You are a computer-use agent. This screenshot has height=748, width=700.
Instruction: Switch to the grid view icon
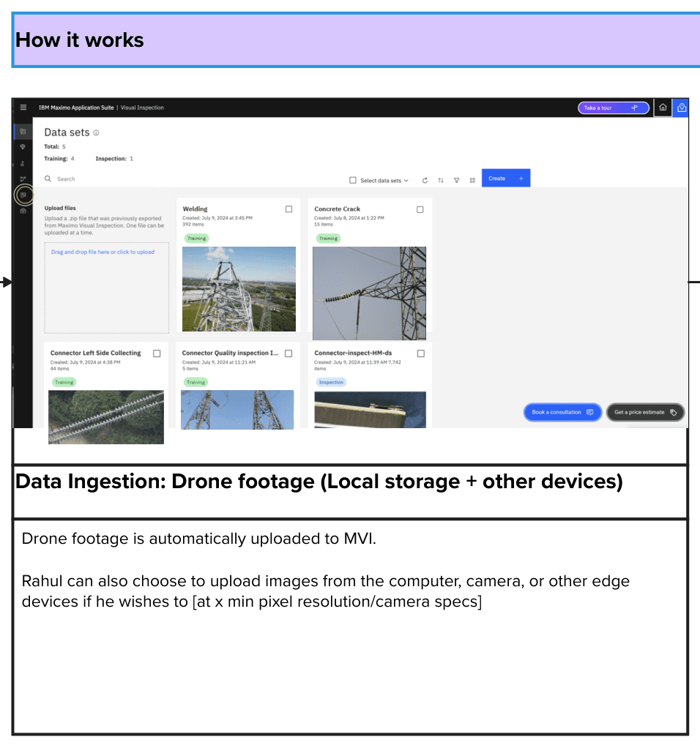click(x=472, y=180)
